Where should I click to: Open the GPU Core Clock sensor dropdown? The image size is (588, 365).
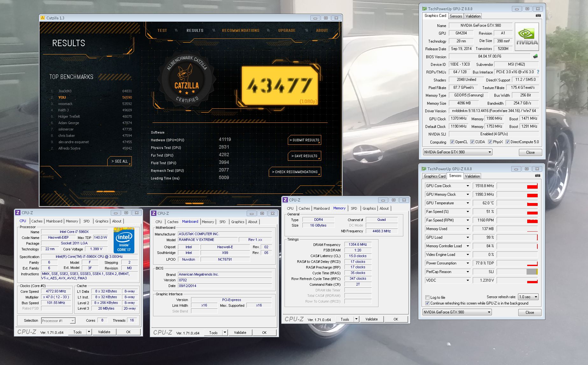[x=468, y=186]
